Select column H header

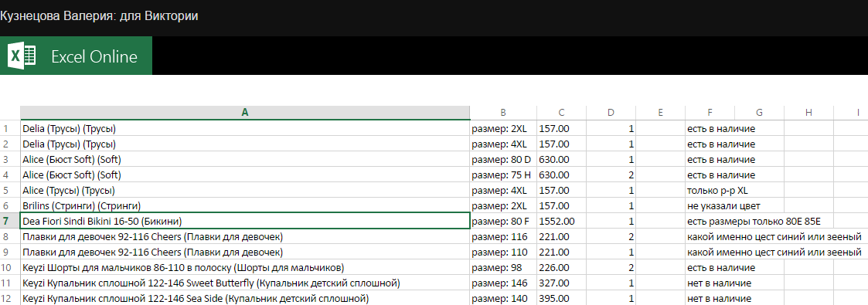click(x=808, y=112)
